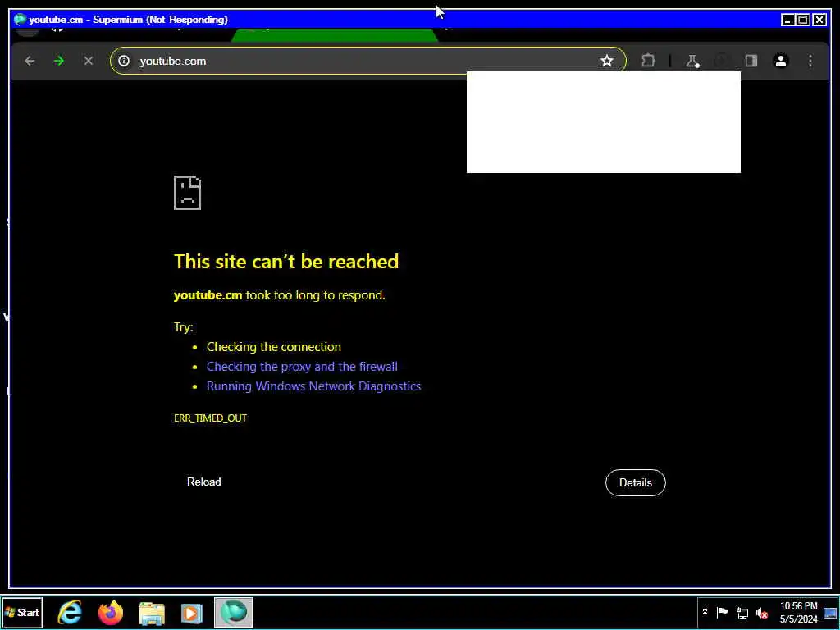Select the Supermium taskbar button
This screenshot has width=840, height=630.
pyautogui.click(x=234, y=612)
